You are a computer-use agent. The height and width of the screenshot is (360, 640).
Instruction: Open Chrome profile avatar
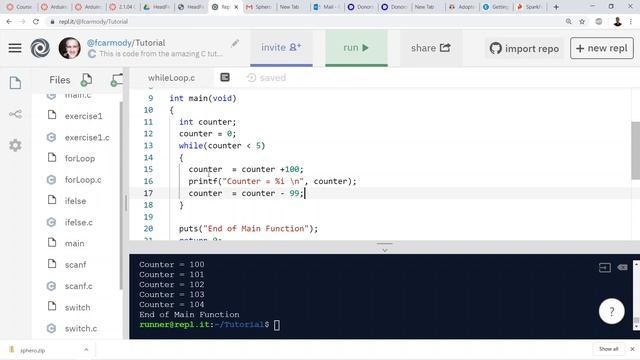click(617, 22)
